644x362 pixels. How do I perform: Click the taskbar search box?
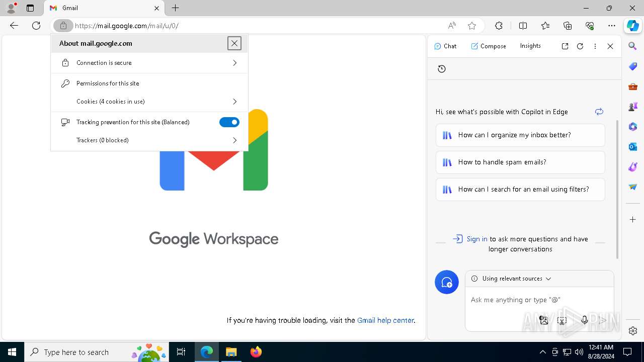pyautogui.click(x=96, y=352)
